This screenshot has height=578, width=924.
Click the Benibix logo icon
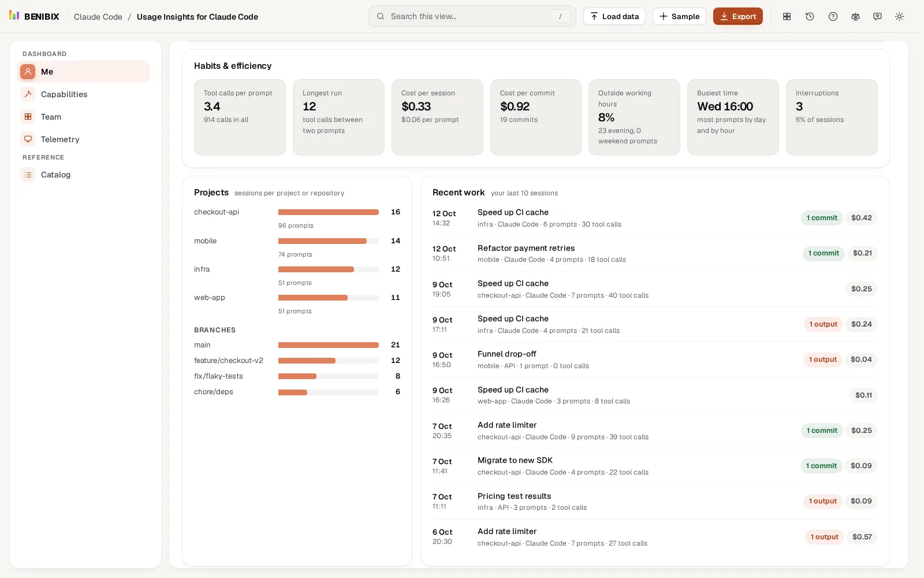coord(14,16)
